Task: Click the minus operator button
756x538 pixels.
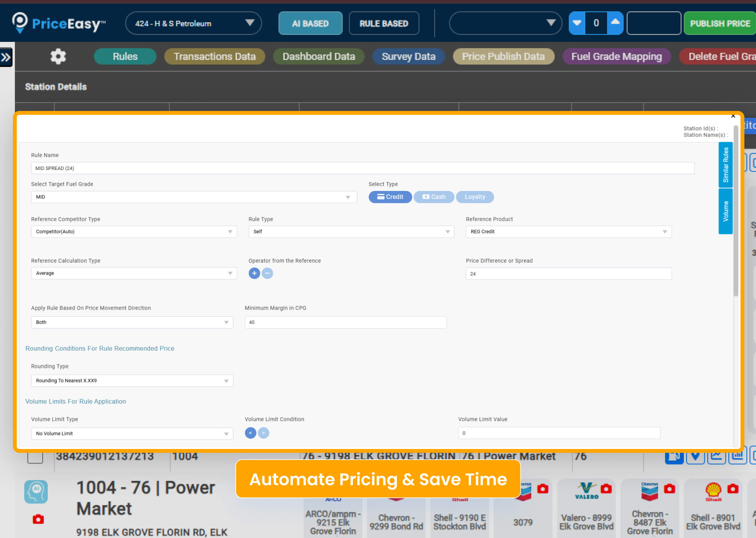Action: tap(267, 273)
